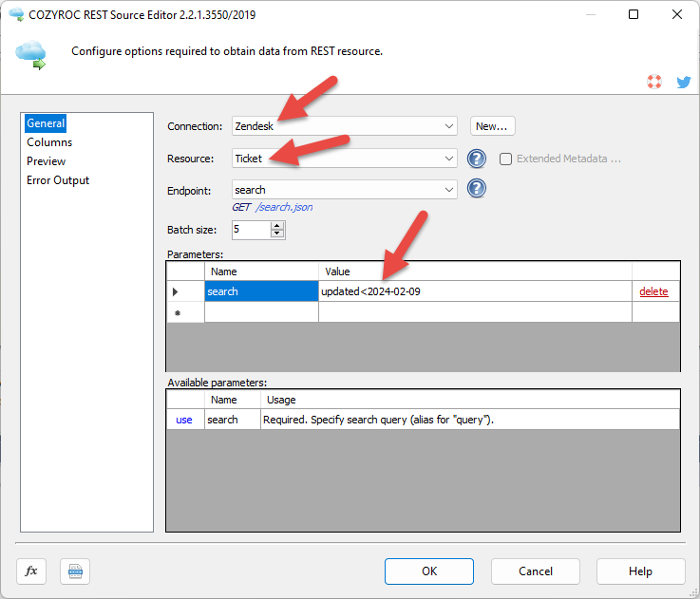Click the script/document icon beside fx
Screen dimensions: 700x599
[x=75, y=571]
